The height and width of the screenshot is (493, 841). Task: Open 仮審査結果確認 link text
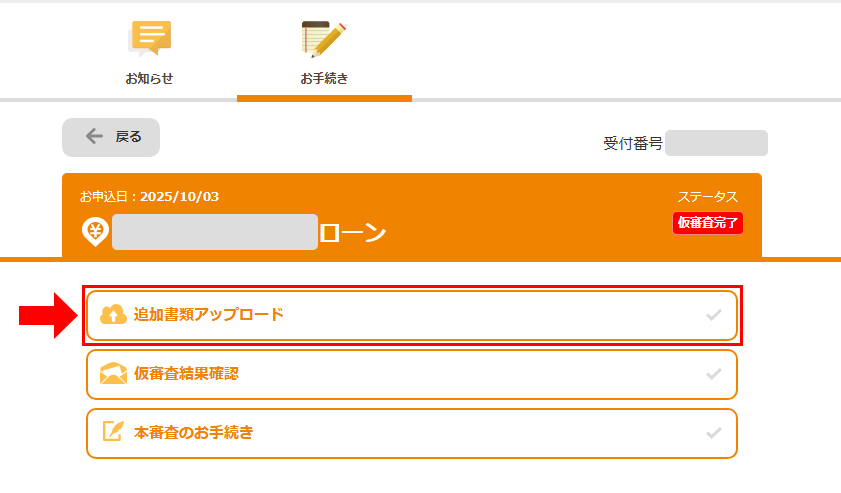(x=186, y=374)
